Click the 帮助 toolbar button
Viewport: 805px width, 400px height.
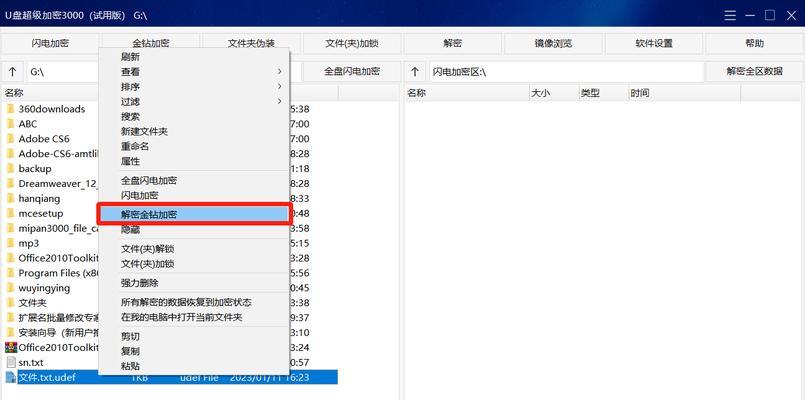tap(754, 44)
